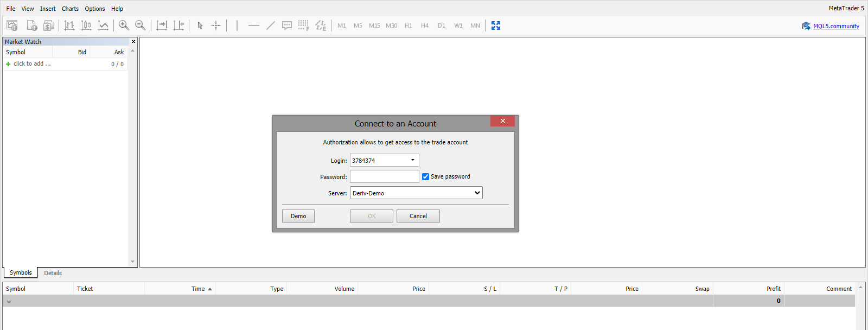Select the trendline drawing tool
Viewport: 868px width, 330px height.
tap(270, 26)
